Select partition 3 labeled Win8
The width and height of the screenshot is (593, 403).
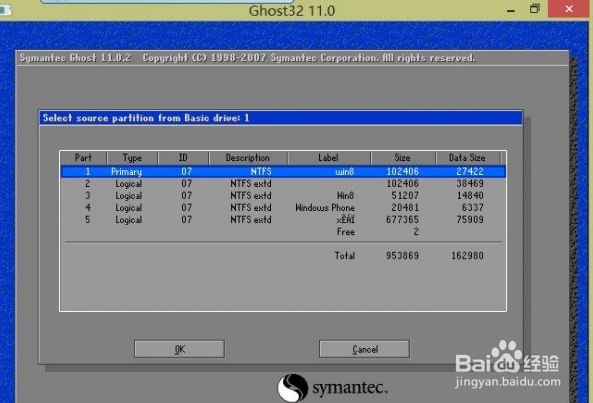(x=283, y=196)
